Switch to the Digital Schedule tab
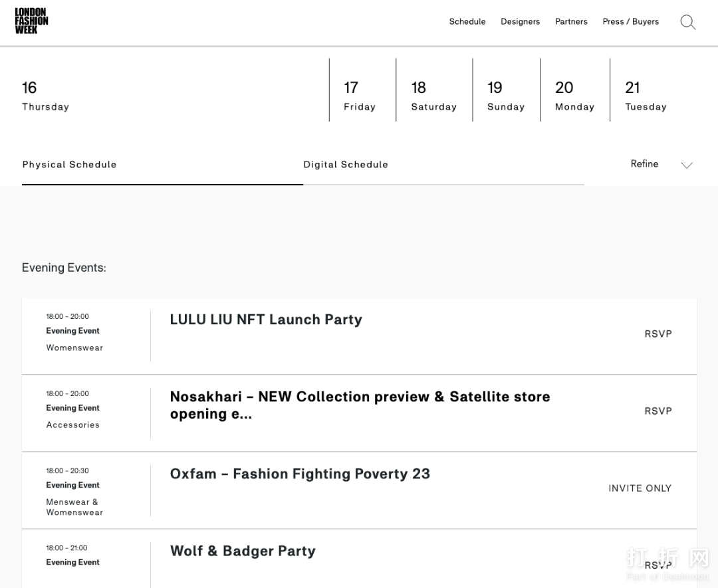Screen dimensions: 718x588 [x=346, y=165]
